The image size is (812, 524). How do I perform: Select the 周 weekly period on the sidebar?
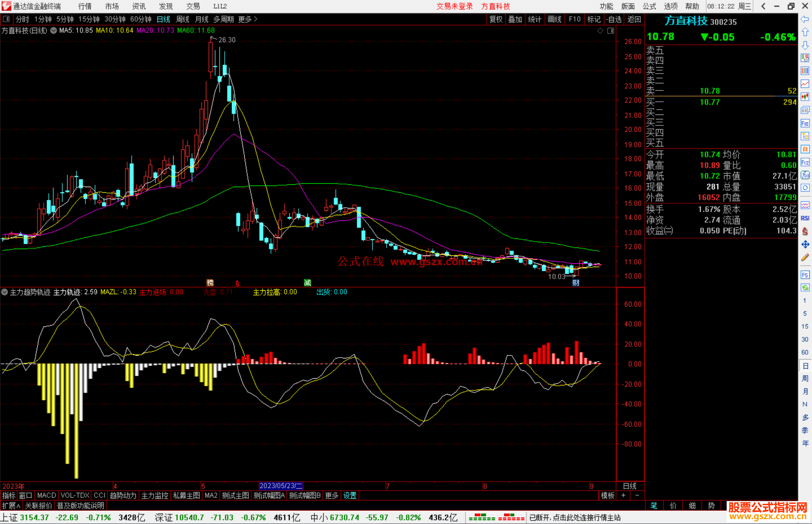click(x=805, y=379)
